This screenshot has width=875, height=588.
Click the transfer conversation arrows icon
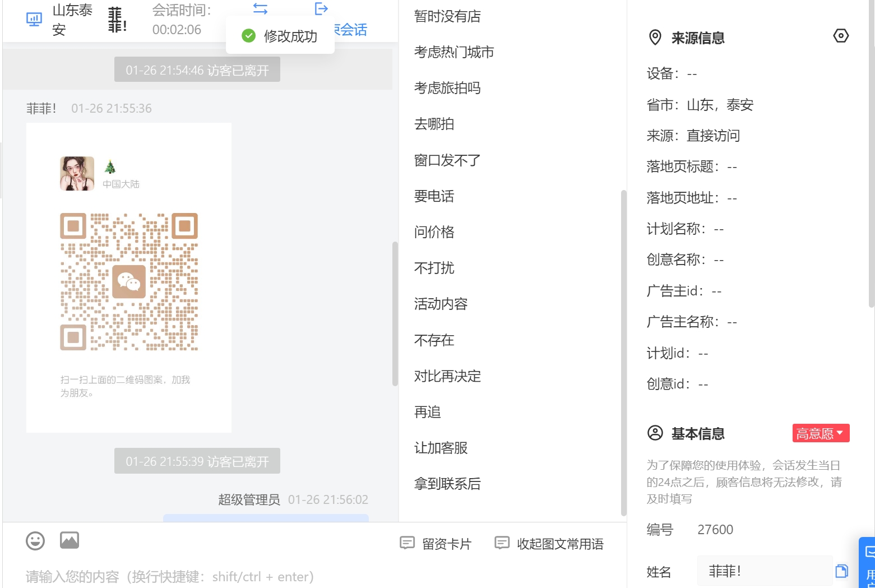[x=260, y=9]
